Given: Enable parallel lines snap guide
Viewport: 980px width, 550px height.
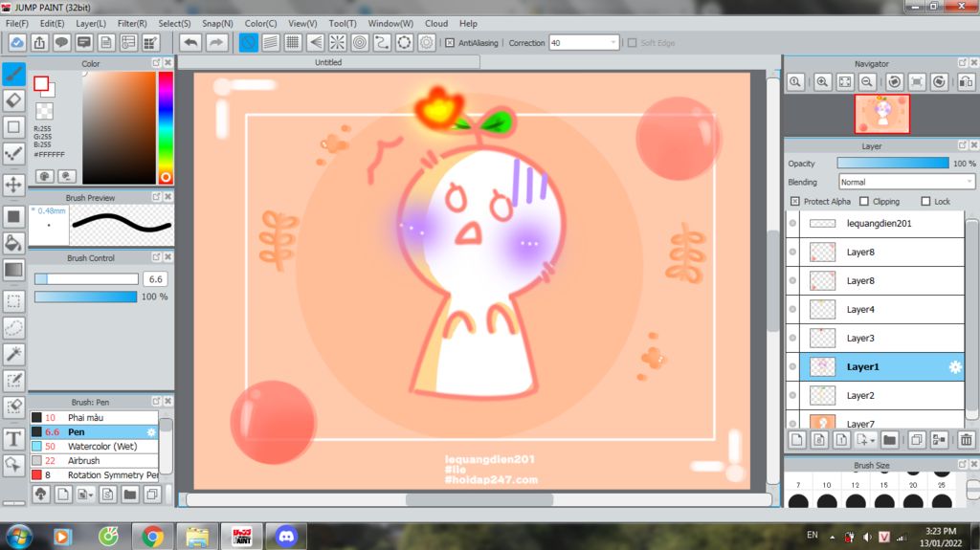Looking at the screenshot, I should click(271, 42).
